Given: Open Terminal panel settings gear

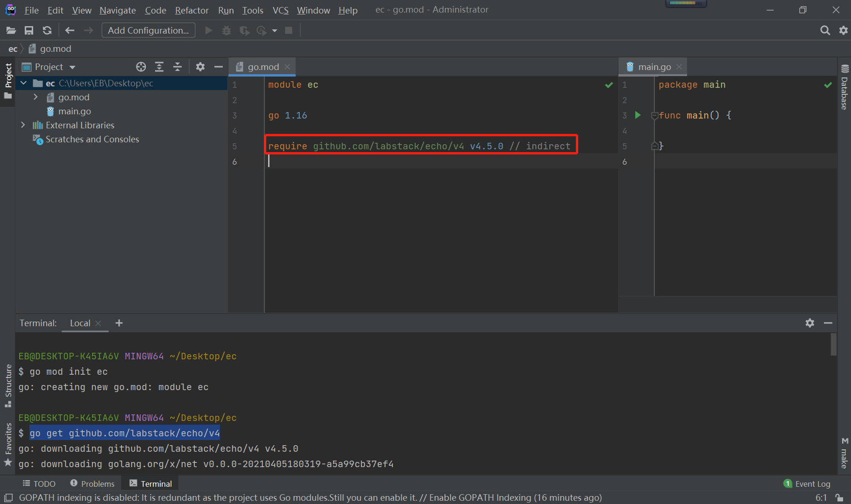Looking at the screenshot, I should pyautogui.click(x=810, y=323).
